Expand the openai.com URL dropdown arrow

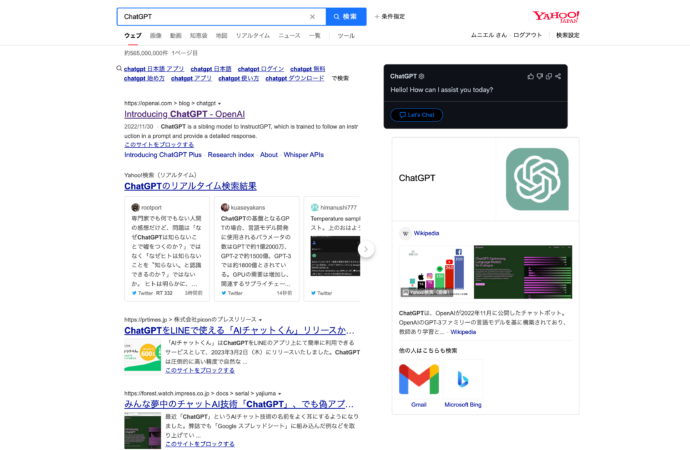220,104
